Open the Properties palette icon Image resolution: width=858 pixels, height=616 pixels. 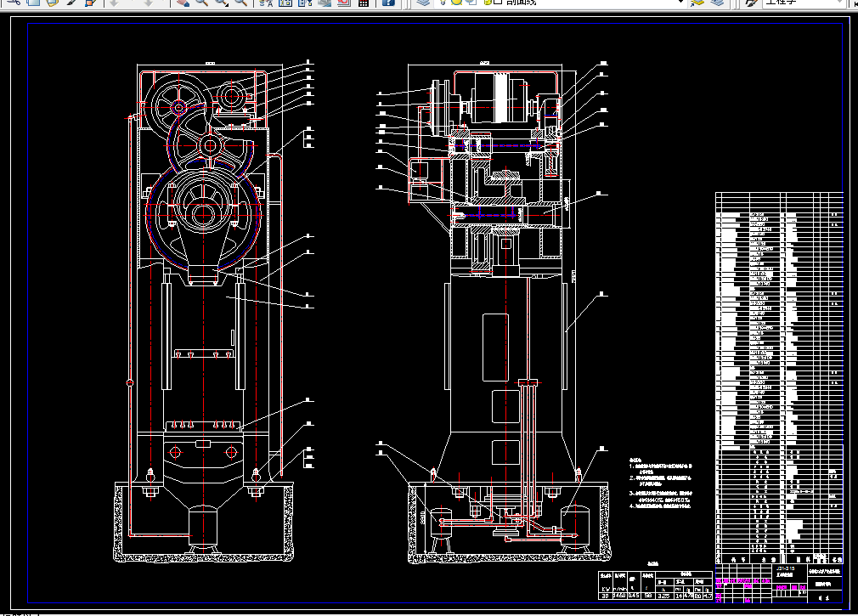point(266,2)
